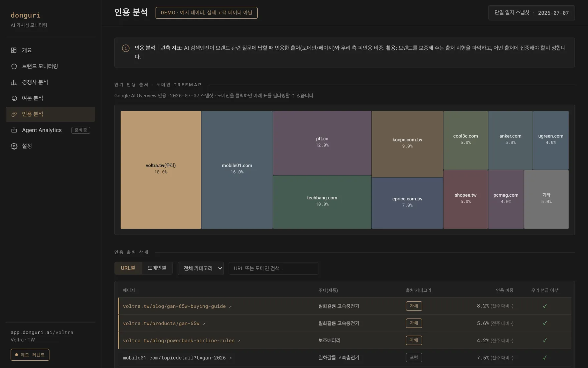Focus the URL 또는 도메인 검색 field
Screen dimensions: 588x368
pos(273,268)
